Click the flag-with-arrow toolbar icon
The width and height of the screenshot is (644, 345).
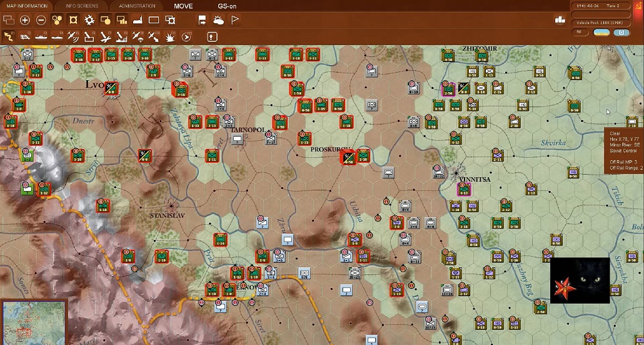(202, 20)
